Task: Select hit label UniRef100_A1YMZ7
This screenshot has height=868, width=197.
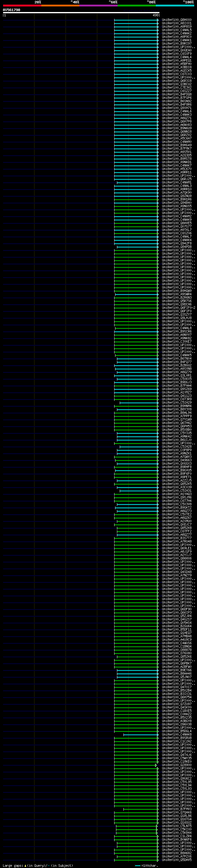Action: coord(176,392)
